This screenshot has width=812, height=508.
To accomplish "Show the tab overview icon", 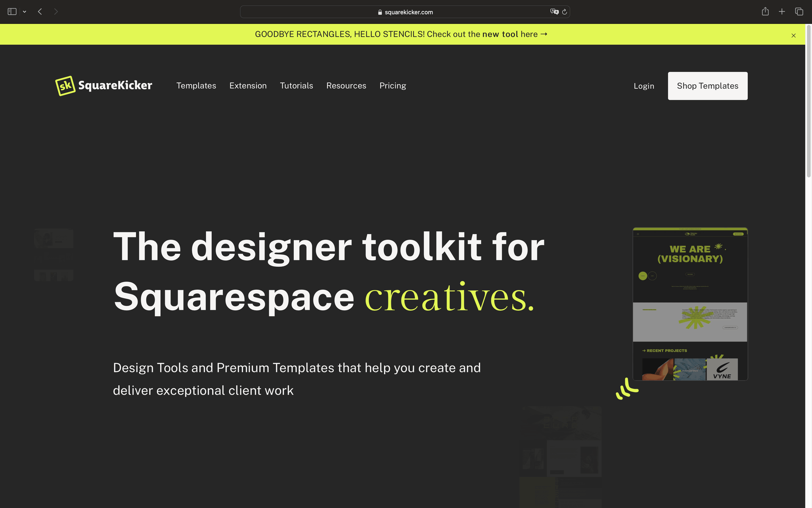I will point(799,11).
